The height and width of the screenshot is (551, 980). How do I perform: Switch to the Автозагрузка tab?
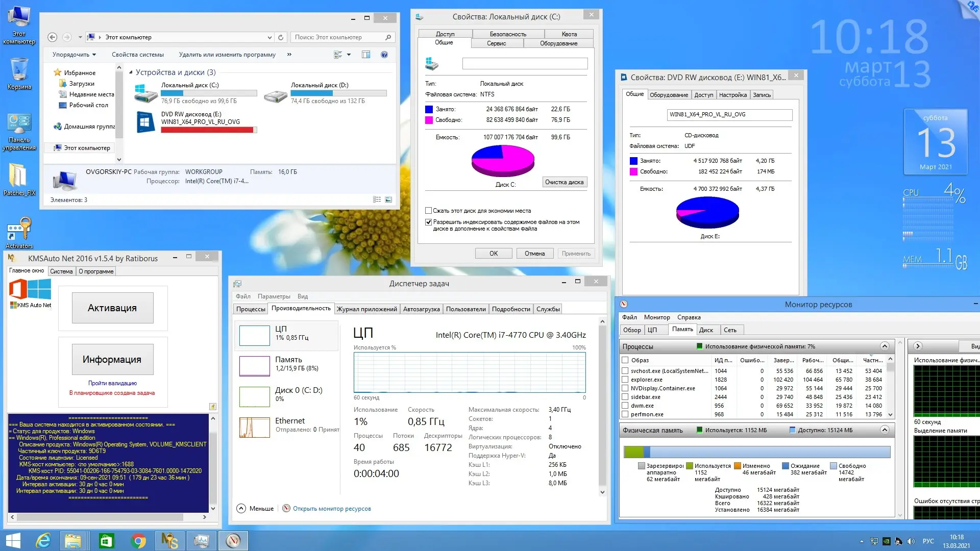coord(421,309)
